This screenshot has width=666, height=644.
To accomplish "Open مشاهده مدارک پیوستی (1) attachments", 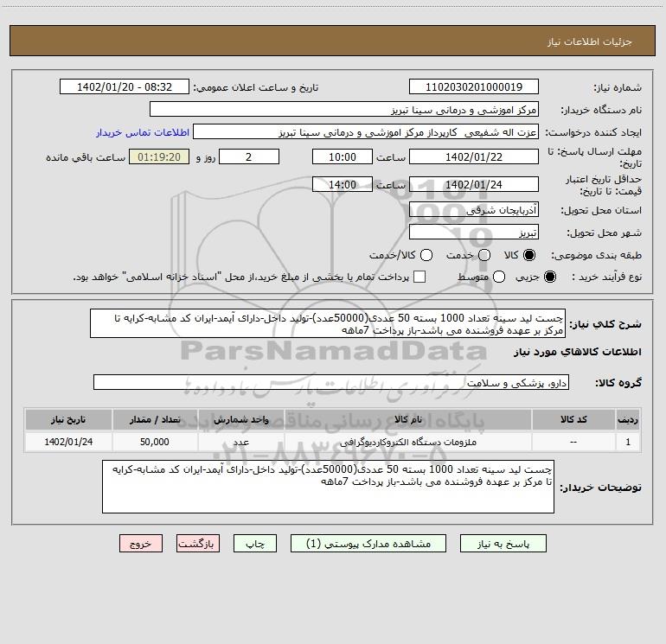I will [368, 544].
